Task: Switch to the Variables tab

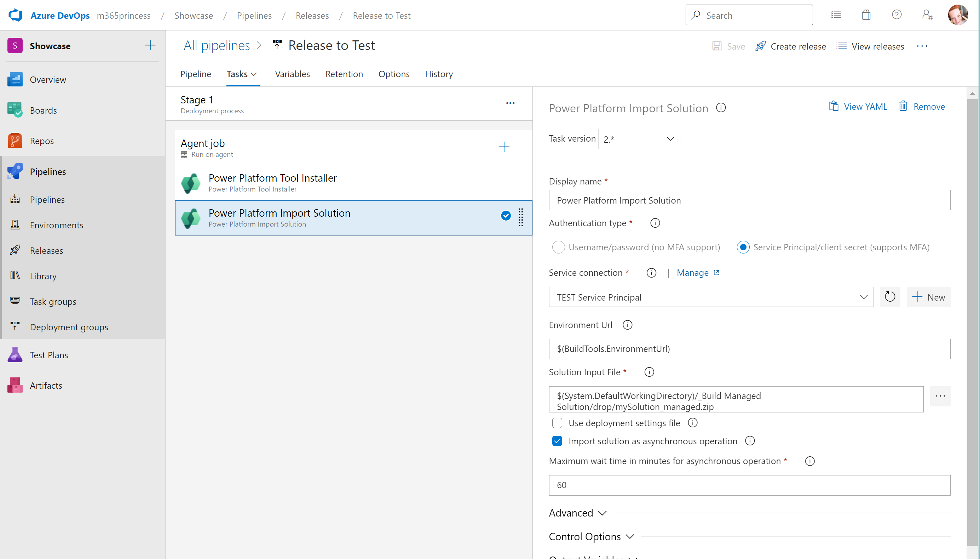Action: 292,74
